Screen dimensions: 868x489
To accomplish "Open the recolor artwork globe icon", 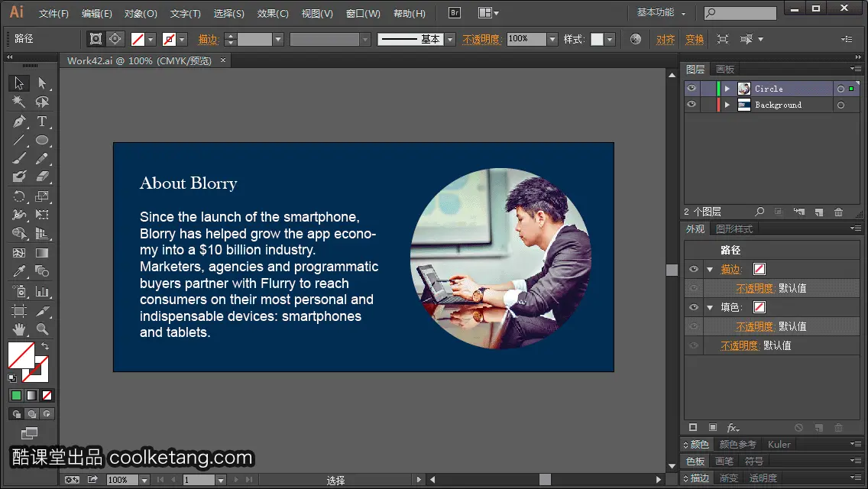I will coord(636,39).
